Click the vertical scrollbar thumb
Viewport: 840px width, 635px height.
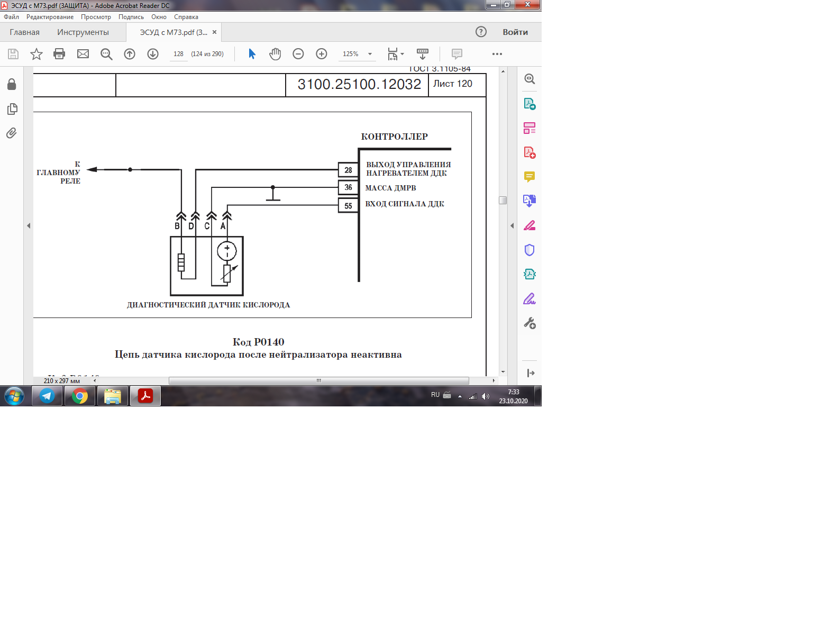pyautogui.click(x=503, y=201)
